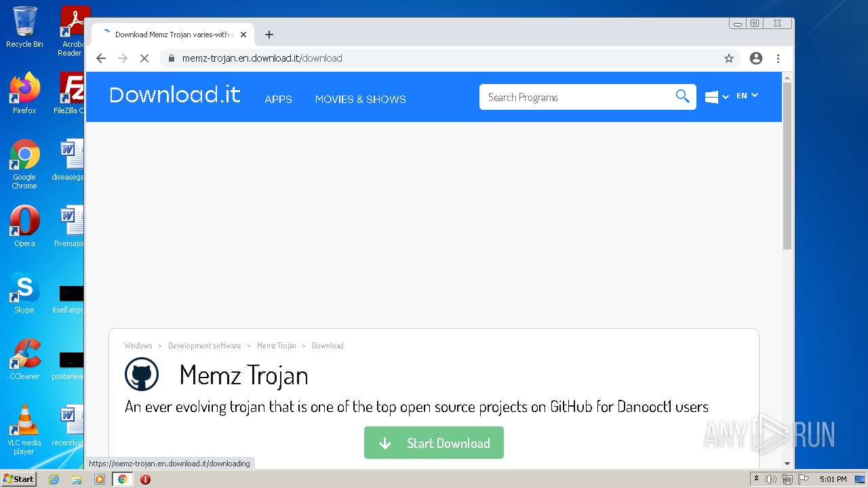
Task: Open Acrobat Reader desktop shortcut
Action: tap(71, 31)
